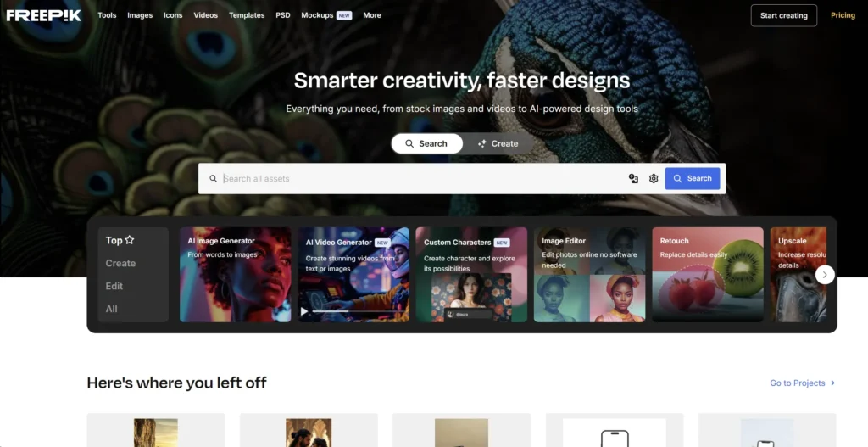Switch to Search mode toggle
The width and height of the screenshot is (868, 447).
(427, 143)
